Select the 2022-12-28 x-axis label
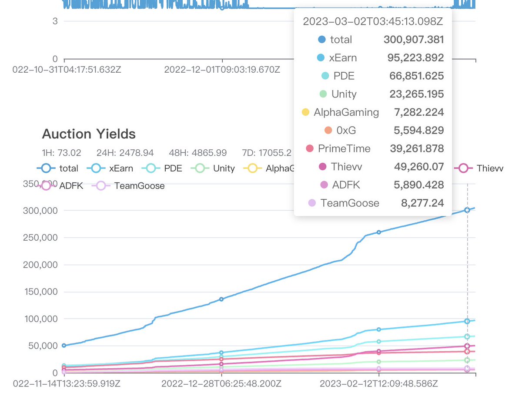This screenshot has width=522, height=420. [221, 384]
